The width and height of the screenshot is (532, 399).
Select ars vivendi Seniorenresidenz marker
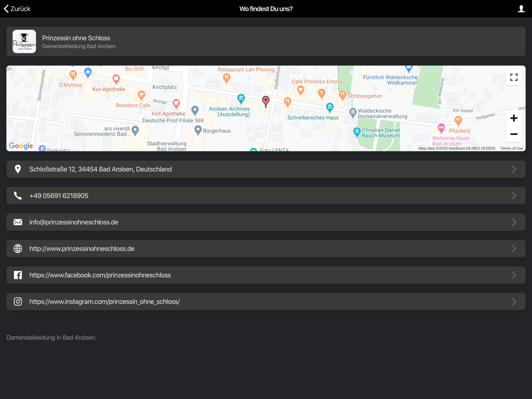(135, 130)
